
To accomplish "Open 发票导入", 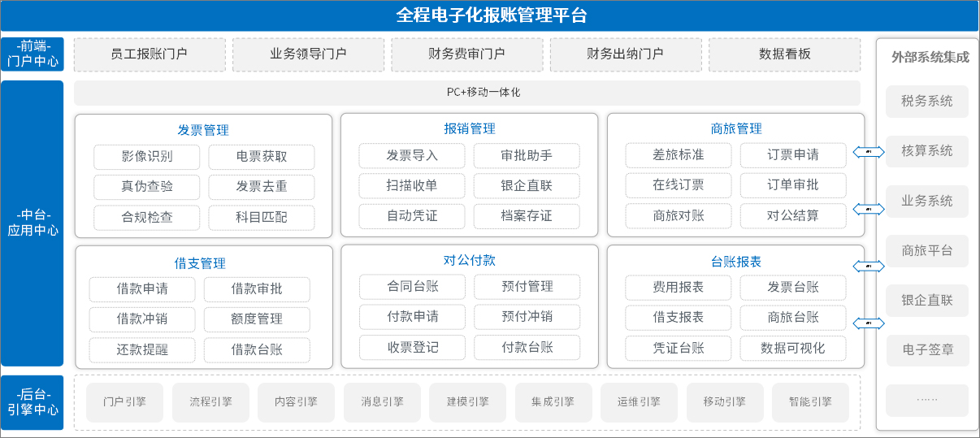I will [x=412, y=155].
